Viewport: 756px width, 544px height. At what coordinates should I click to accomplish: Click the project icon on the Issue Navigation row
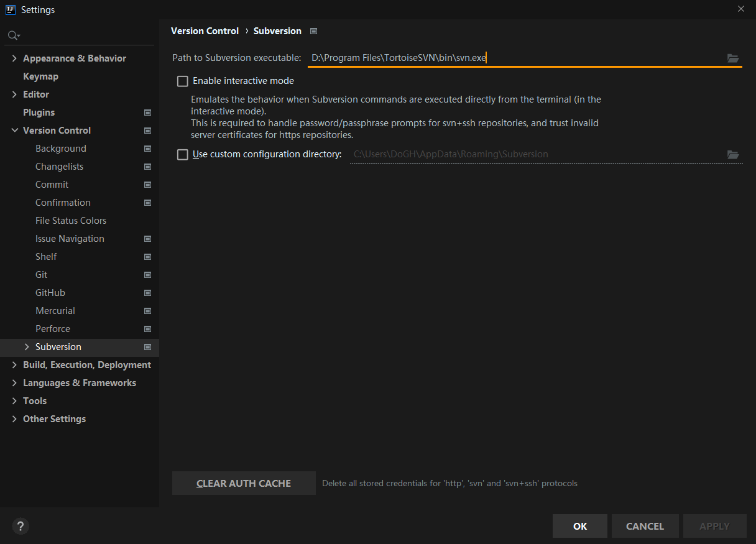pyautogui.click(x=147, y=239)
